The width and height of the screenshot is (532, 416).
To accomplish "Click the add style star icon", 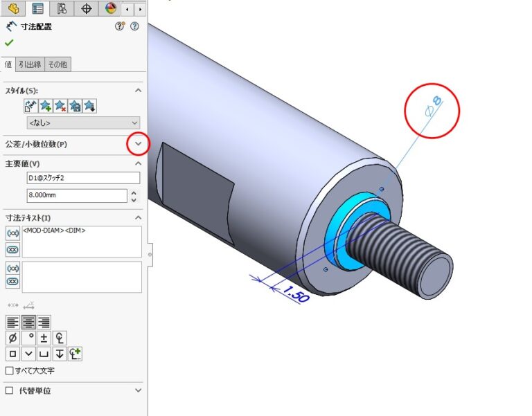I will click(46, 106).
